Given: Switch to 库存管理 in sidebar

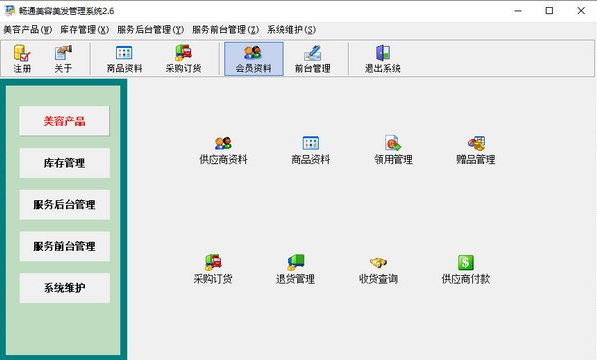Looking at the screenshot, I should tap(64, 163).
